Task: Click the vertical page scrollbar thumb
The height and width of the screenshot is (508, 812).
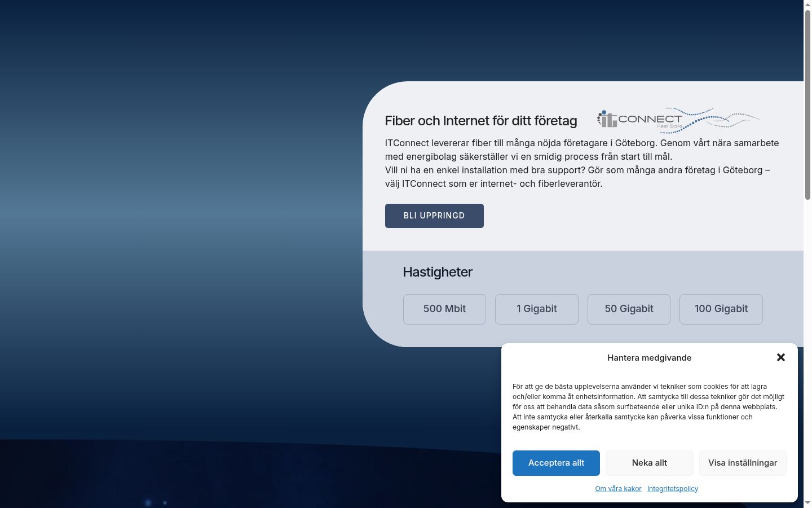Action: point(807,104)
